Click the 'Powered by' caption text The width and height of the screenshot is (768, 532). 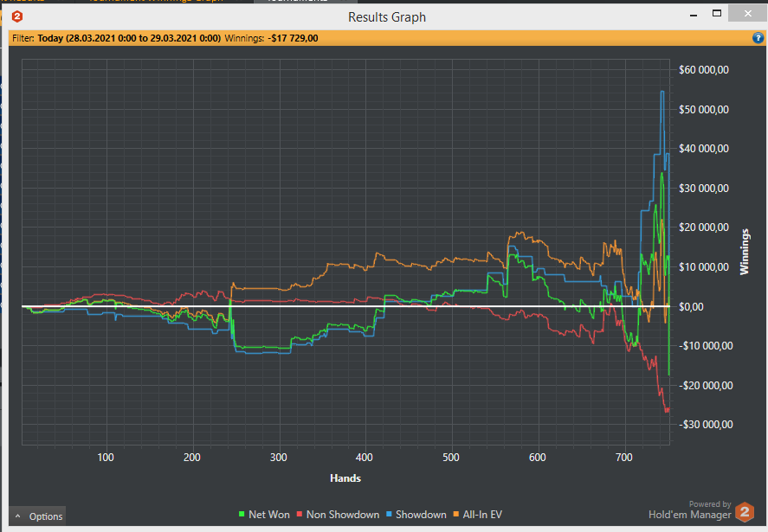(x=710, y=504)
